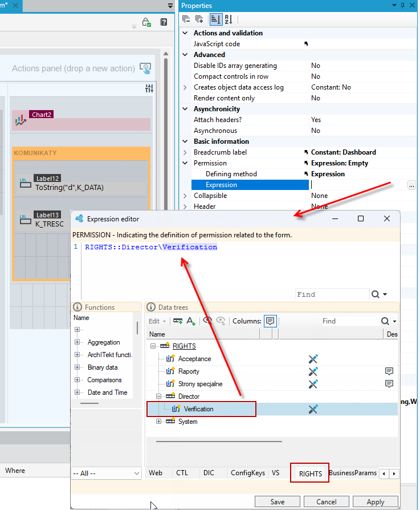Switch to the VS data tree tab
The image size is (420, 510).
275,473
